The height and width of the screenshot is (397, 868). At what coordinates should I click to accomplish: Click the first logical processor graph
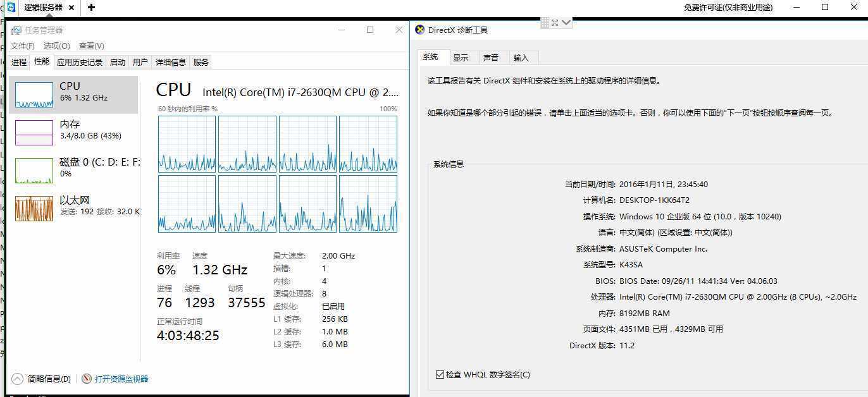[187, 144]
